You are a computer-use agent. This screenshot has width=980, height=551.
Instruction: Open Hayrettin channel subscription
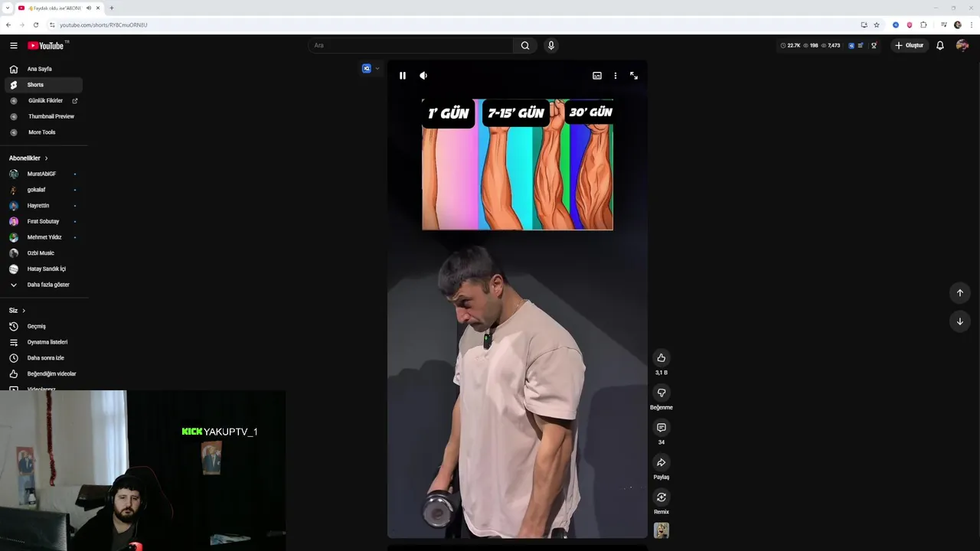[44, 206]
